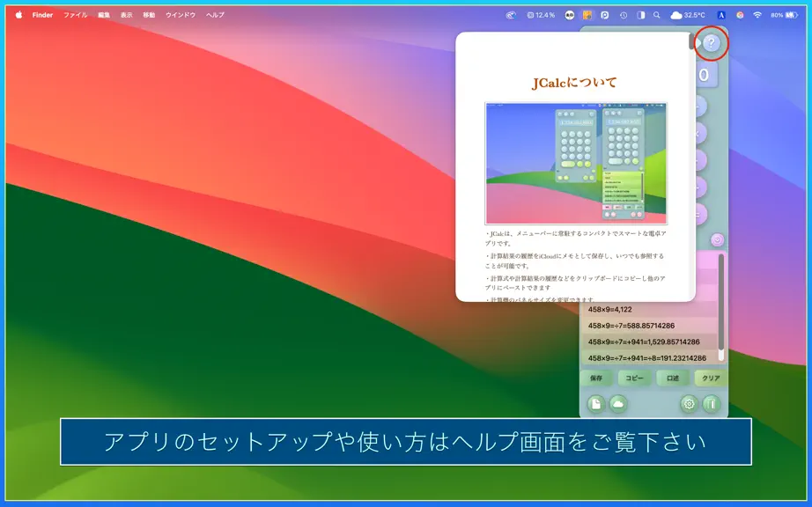The width and height of the screenshot is (812, 507).
Task: Click the leftmost swirl menu bar icon
Action: pyautogui.click(x=511, y=15)
